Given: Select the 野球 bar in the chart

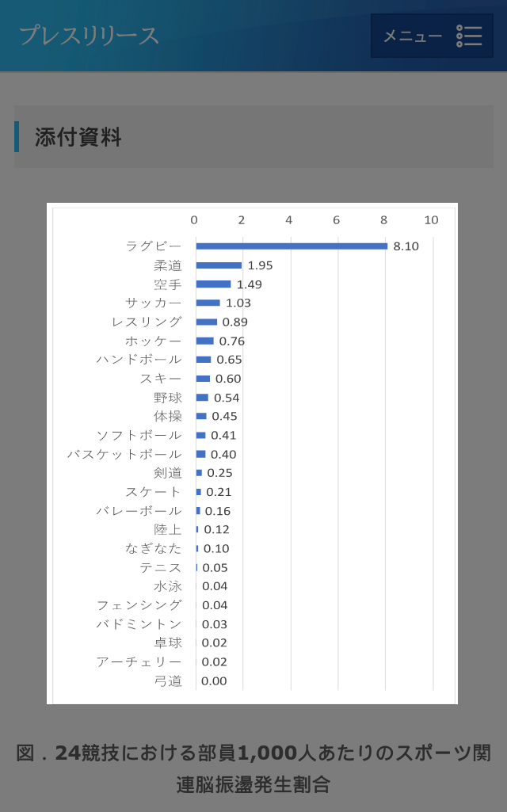Looking at the screenshot, I should pos(202,398).
